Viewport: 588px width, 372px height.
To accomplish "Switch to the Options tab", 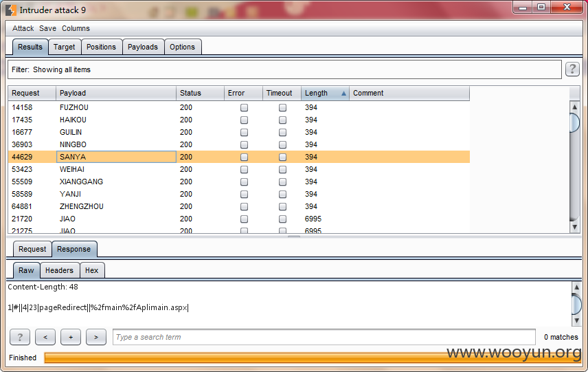I will (x=183, y=47).
